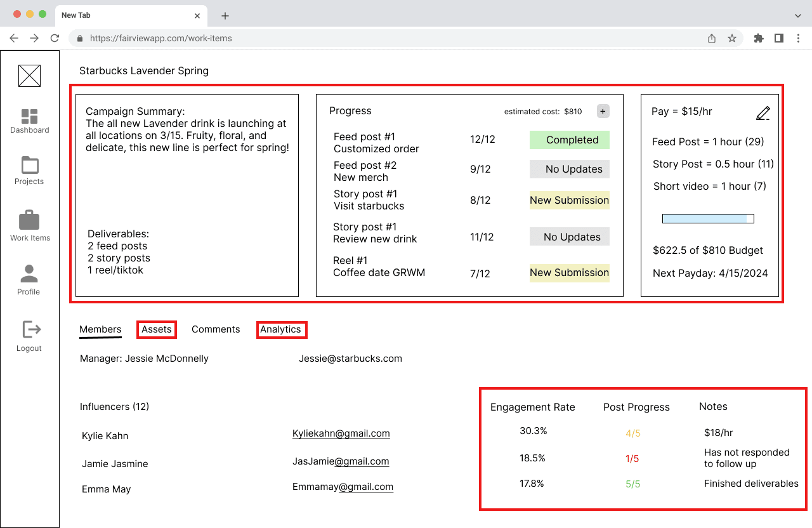Click New Submission for Coffee date GRWM reel

tap(570, 273)
